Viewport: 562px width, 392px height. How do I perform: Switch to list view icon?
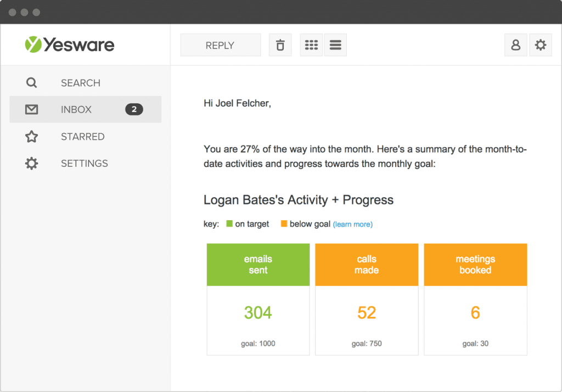point(335,46)
